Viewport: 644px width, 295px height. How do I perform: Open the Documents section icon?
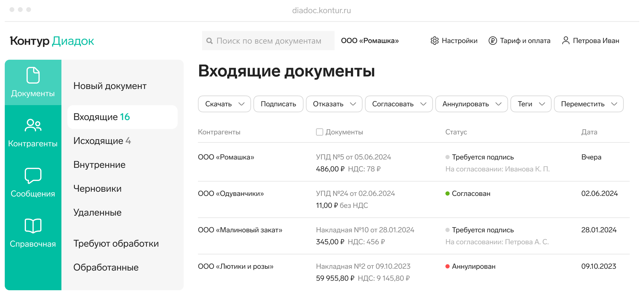(x=33, y=75)
